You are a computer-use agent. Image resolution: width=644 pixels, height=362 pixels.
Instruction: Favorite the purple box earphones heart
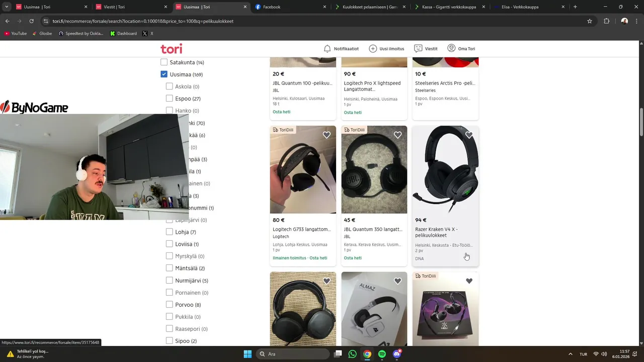(469, 281)
